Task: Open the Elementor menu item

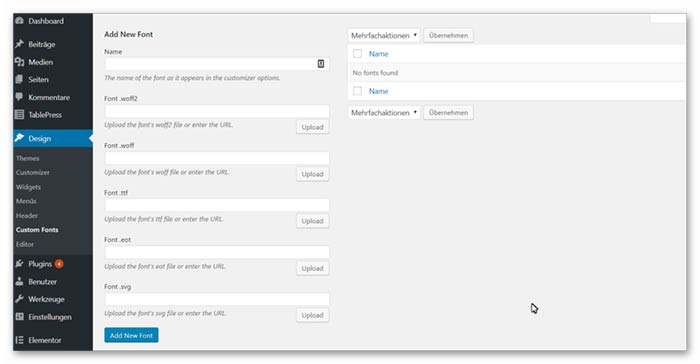Action: coord(53,340)
